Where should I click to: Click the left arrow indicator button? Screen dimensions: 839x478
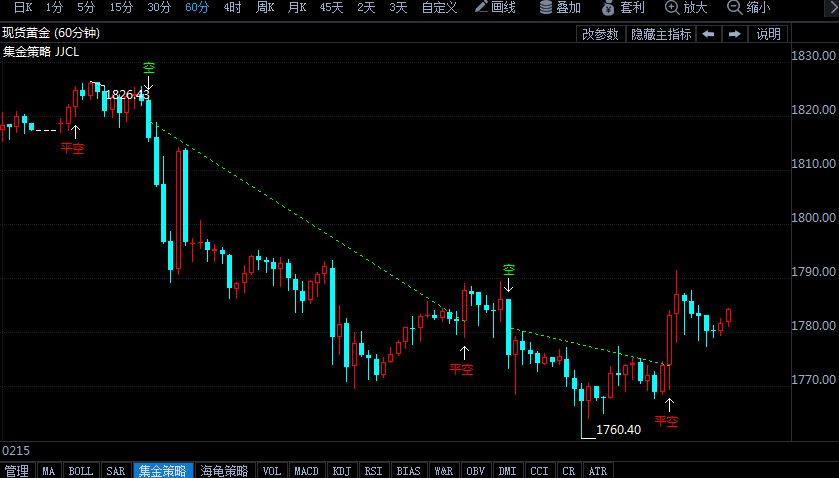(x=708, y=34)
